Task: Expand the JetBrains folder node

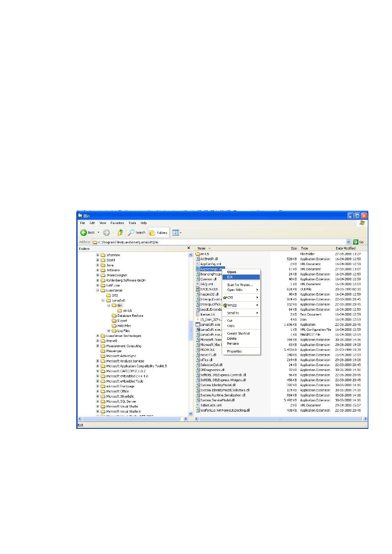Action: [x=98, y=270]
